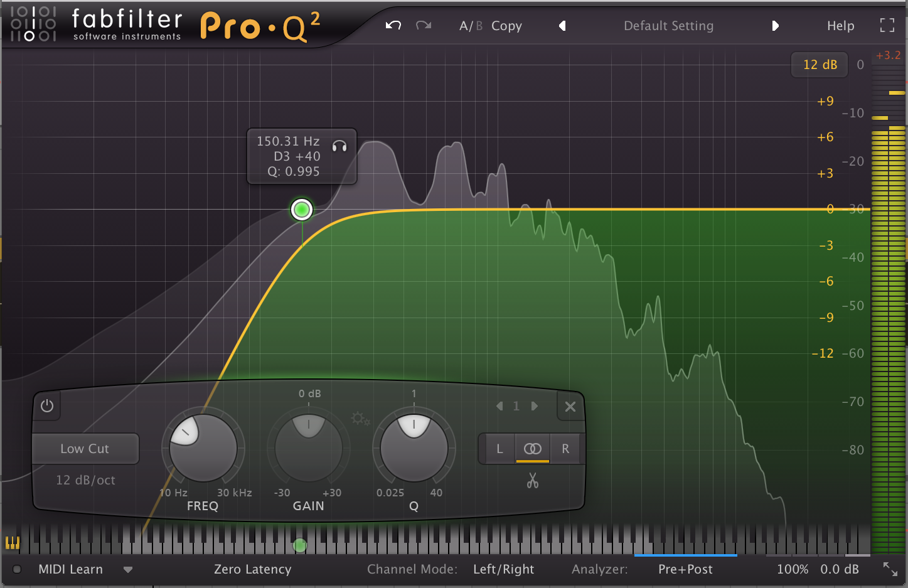Open the Low Cut filter shape menu

[x=85, y=449]
